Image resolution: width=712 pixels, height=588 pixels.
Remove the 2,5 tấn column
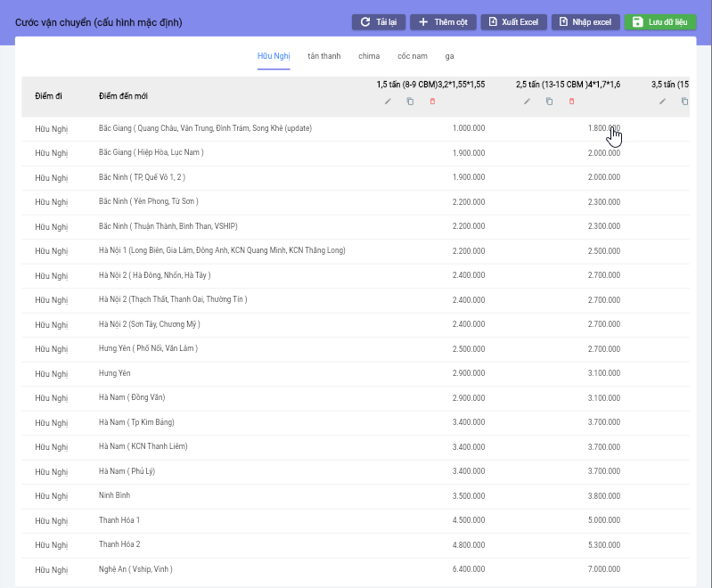coord(571,102)
